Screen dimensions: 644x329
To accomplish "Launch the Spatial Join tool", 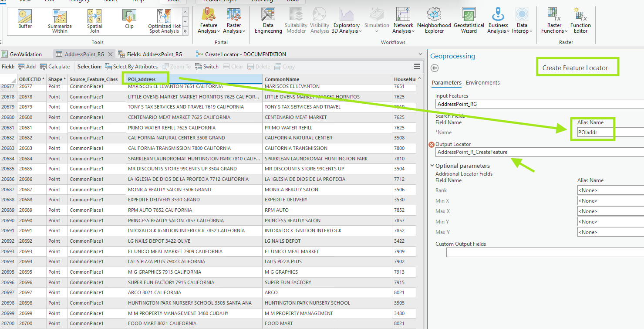I will (x=94, y=21).
